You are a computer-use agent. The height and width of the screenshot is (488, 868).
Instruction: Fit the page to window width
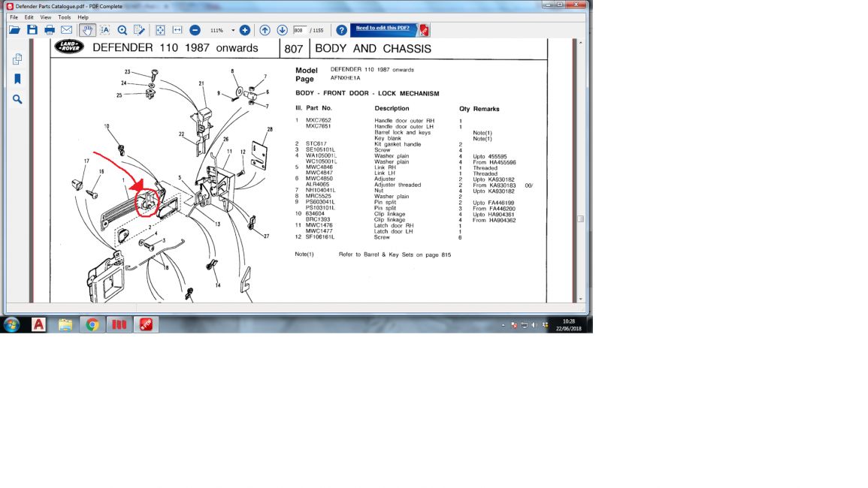(177, 30)
